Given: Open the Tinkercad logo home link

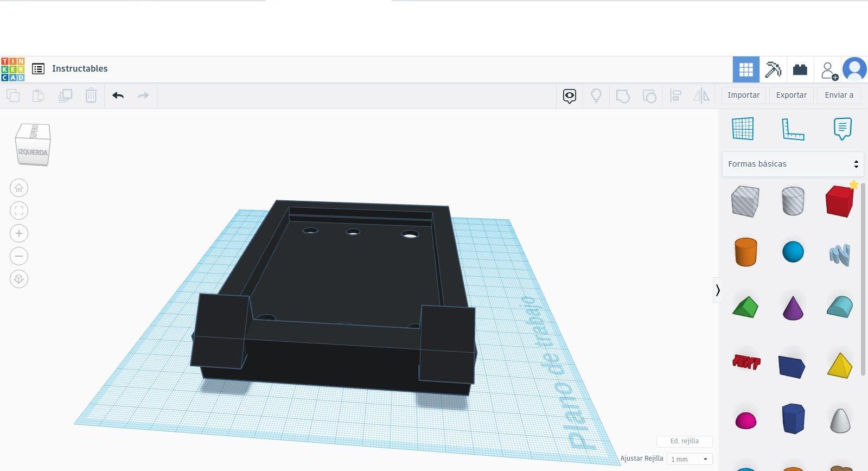Looking at the screenshot, I should pos(12,69).
